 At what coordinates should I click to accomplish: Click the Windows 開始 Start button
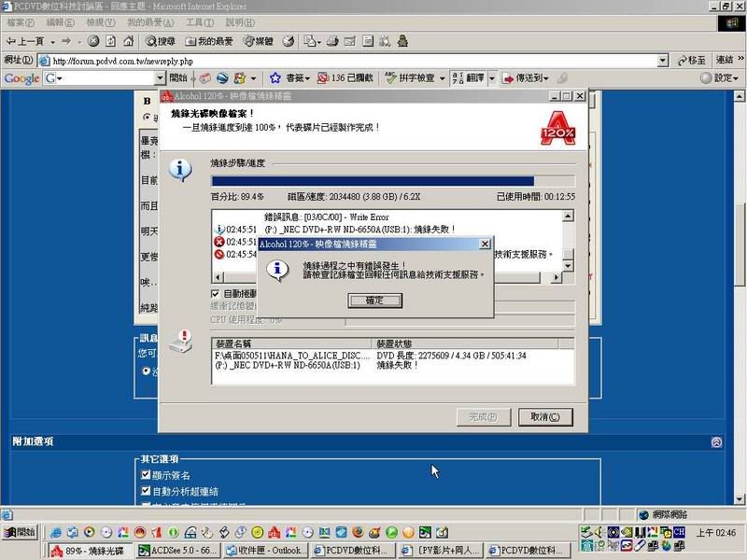(20, 532)
